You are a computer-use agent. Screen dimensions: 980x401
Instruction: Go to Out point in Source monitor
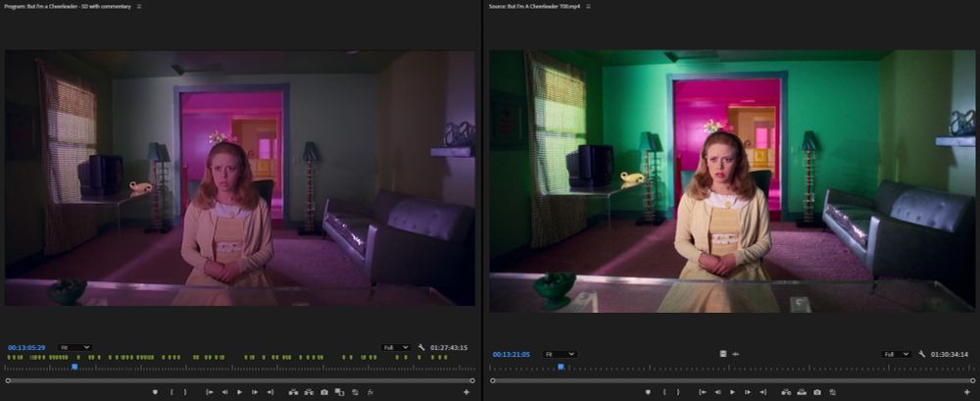[x=763, y=392]
